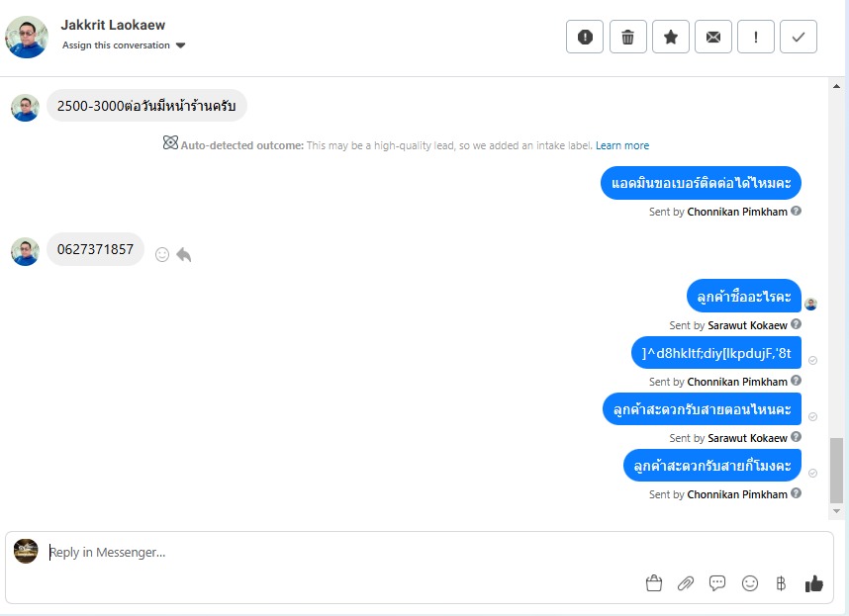Star this conversation as follow up

[x=671, y=37]
